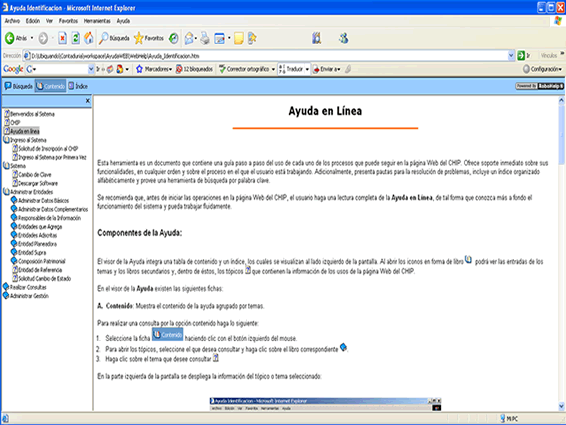Open Solicitud de Inscripción al CHIP topic
Viewport: 566px width, 425px height.
[45, 148]
